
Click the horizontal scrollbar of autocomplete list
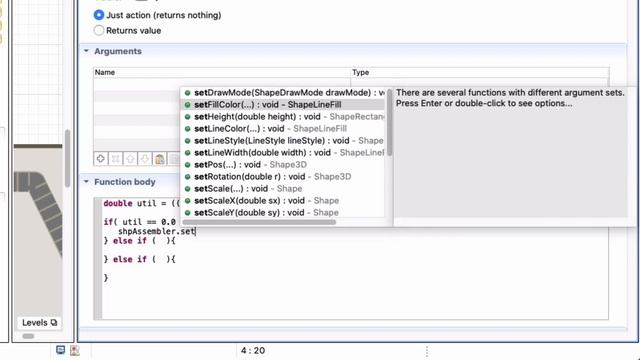pyautogui.click(x=259, y=222)
